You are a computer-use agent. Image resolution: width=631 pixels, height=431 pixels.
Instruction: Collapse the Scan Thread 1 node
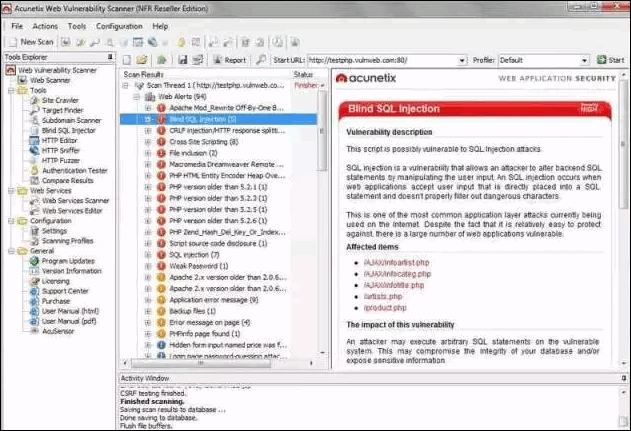coord(126,85)
